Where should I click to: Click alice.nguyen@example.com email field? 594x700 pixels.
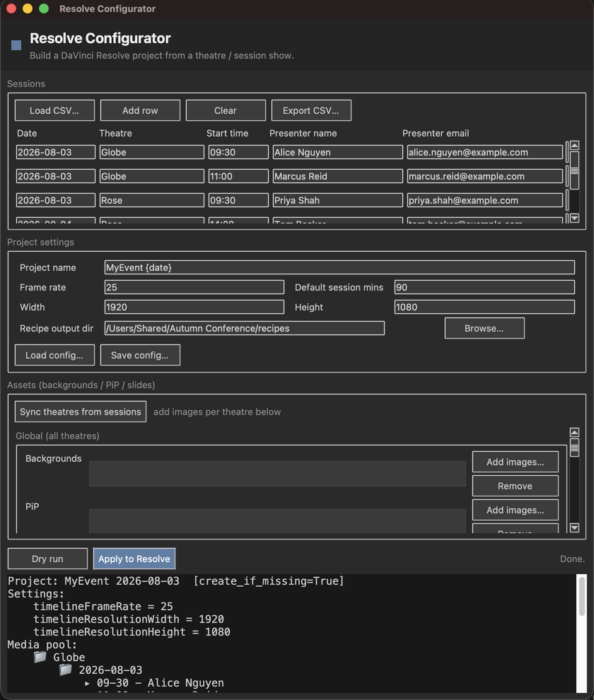tap(485, 152)
